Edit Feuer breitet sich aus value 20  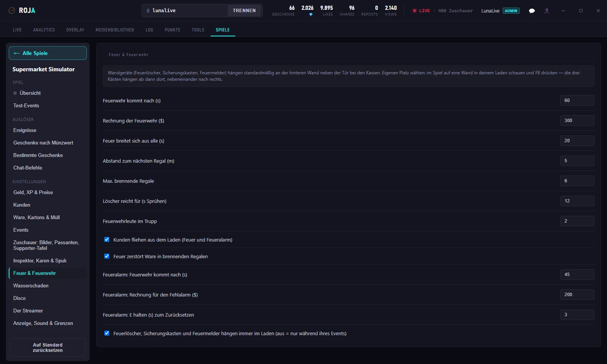tap(577, 141)
